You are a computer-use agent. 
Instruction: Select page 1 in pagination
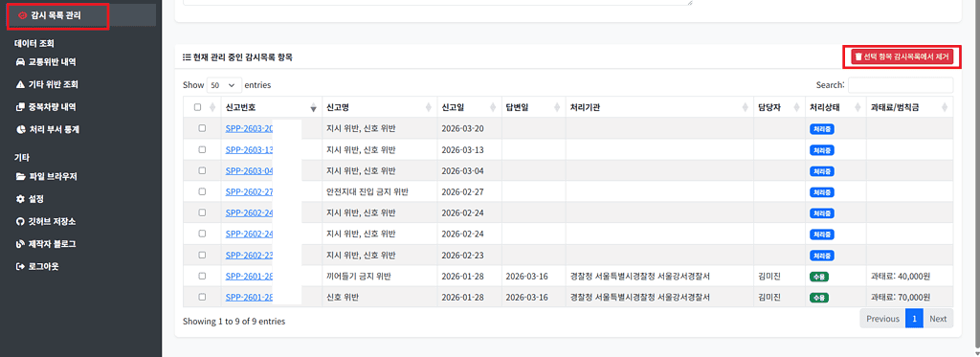pos(914,319)
